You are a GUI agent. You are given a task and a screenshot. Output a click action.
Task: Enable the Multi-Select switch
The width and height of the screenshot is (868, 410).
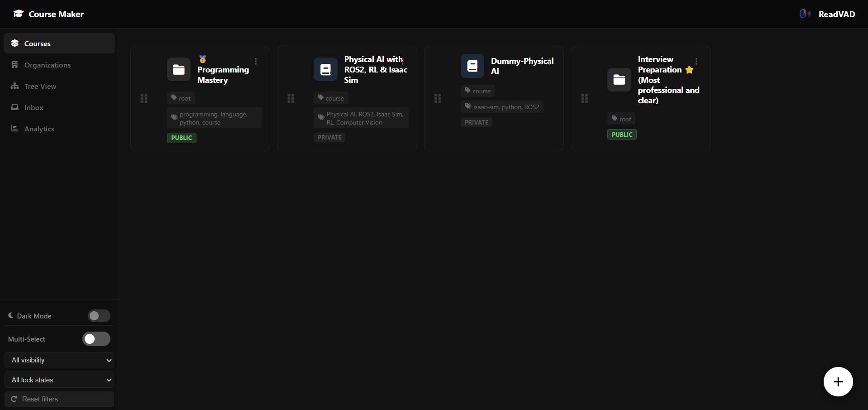click(96, 339)
